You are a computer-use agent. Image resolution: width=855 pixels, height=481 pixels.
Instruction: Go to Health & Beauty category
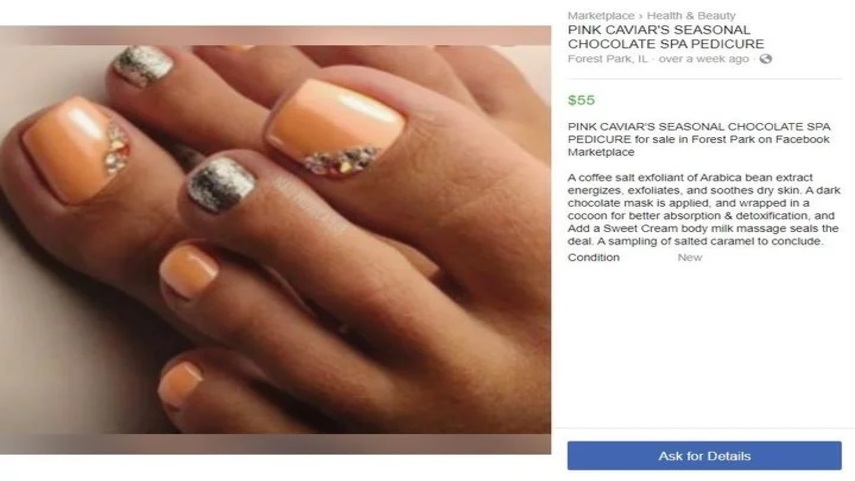691,16
